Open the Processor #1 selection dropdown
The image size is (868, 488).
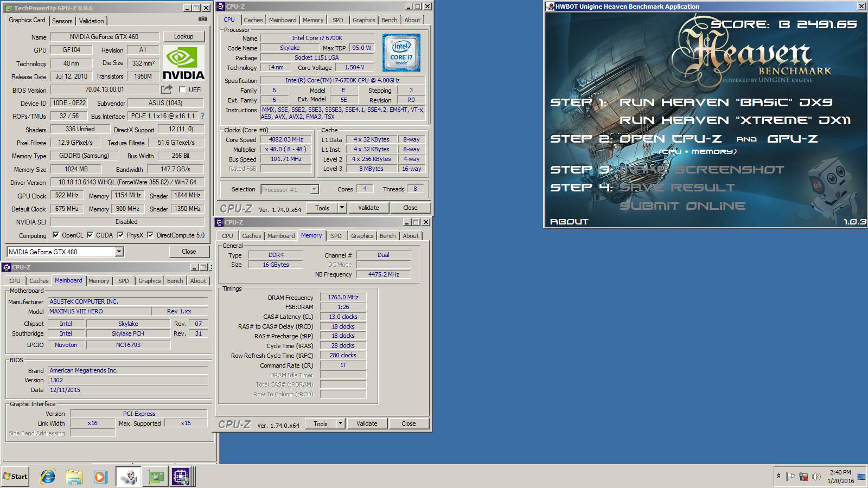[x=314, y=189]
